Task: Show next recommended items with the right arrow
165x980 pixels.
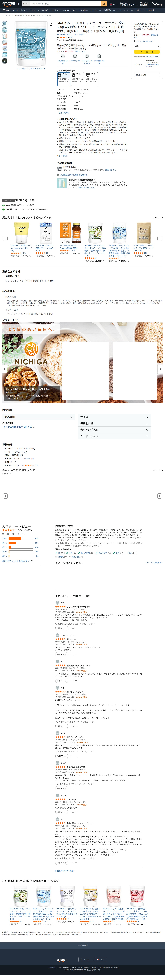Action: [160, 238]
